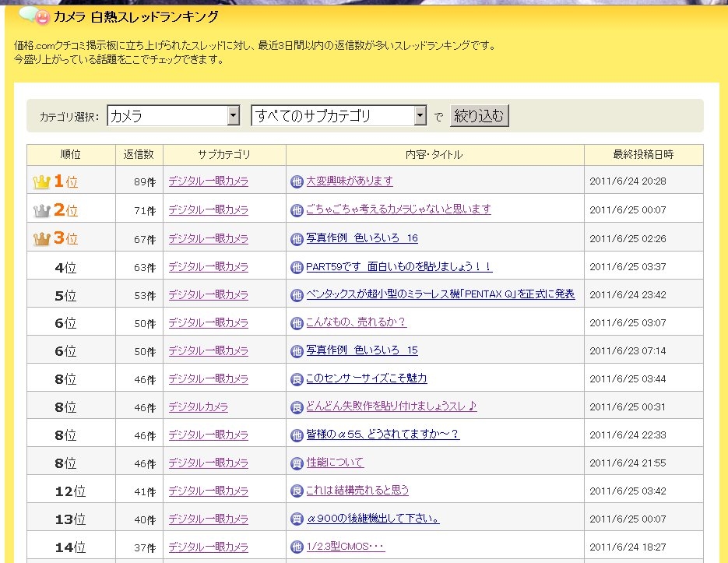Click the 最終投稿日時 column header
The height and width of the screenshot is (563, 728).
643,155
